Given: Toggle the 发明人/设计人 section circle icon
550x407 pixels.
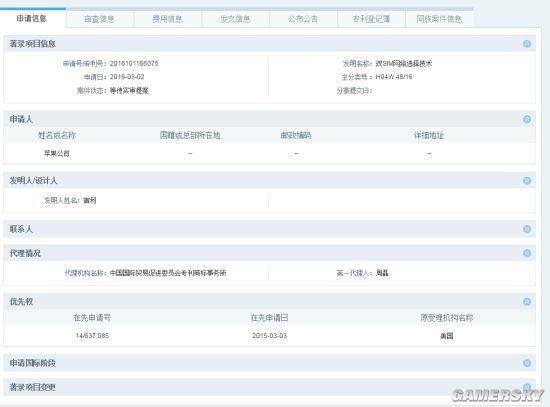Looking at the screenshot, I should (x=526, y=180).
